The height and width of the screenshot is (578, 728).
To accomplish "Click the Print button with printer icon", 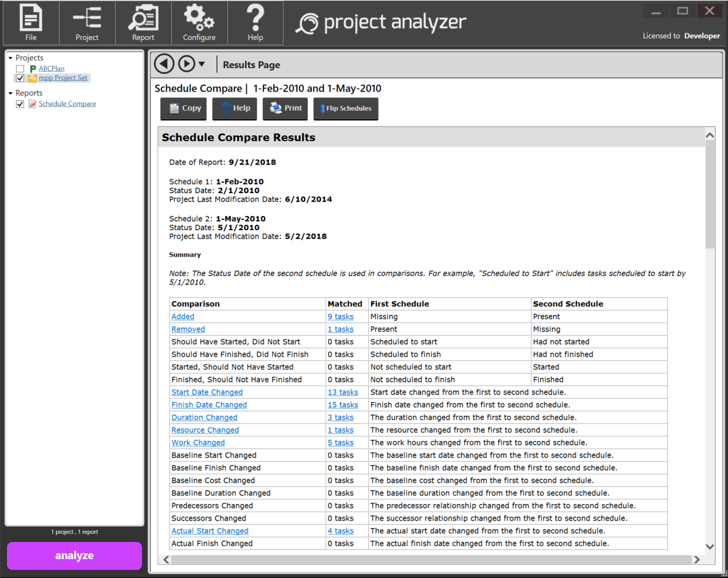I will point(285,108).
